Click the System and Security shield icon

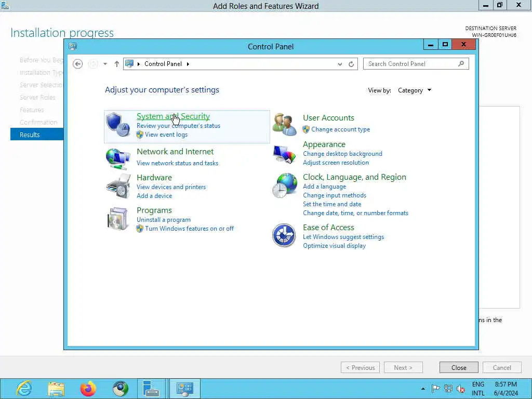117,125
